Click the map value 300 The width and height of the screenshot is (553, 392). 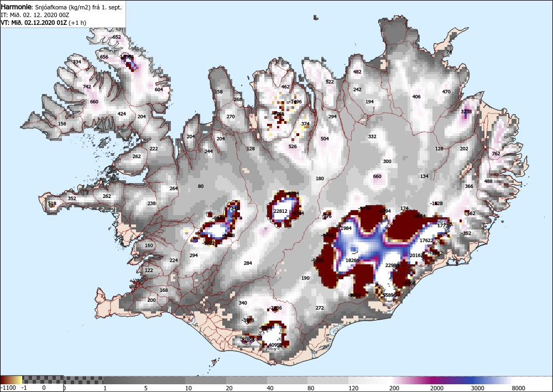[387, 161]
